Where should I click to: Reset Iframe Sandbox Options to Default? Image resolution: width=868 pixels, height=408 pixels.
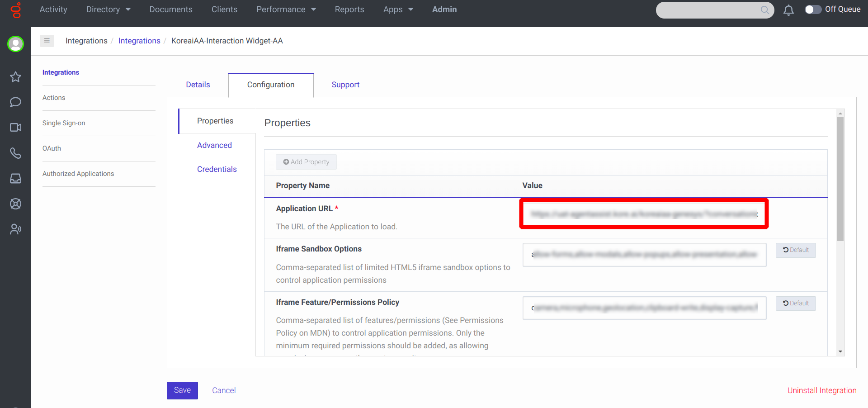(x=796, y=250)
